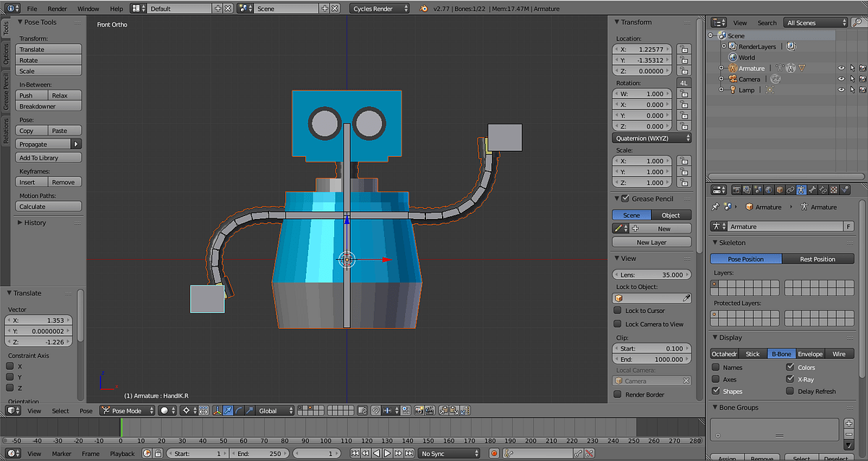Enable the 3D manipulator widget icon
The height and width of the screenshot is (461, 868).
(218, 410)
